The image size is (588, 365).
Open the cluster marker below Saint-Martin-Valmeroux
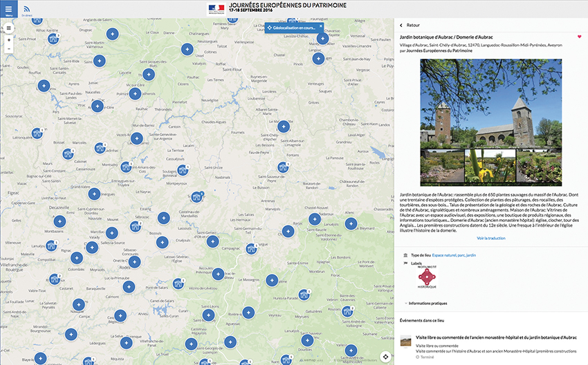tap(99, 61)
